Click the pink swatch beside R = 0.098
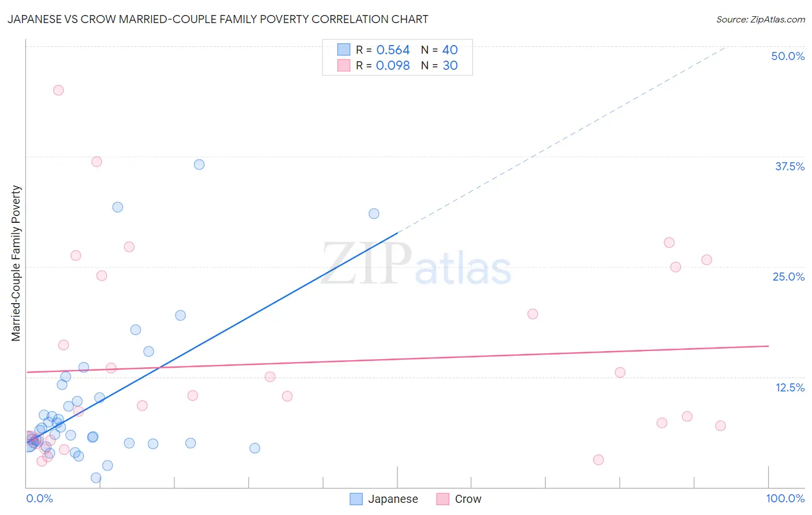This screenshot has width=812, height=515. 344,65
